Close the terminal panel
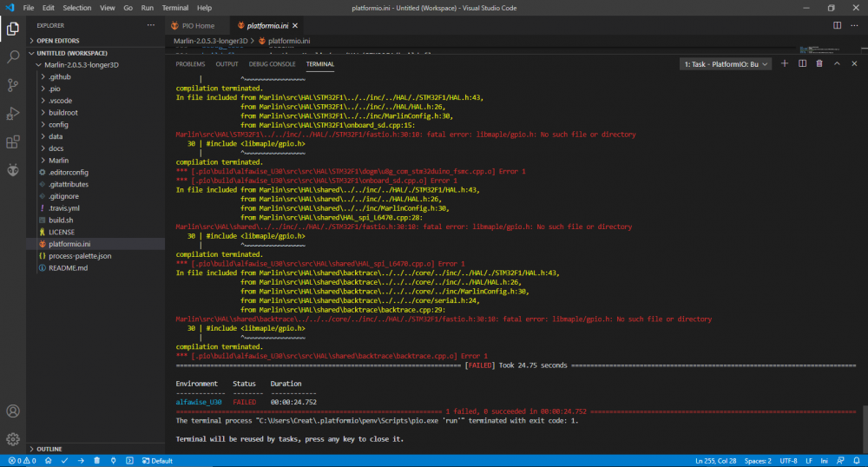 pos(854,63)
